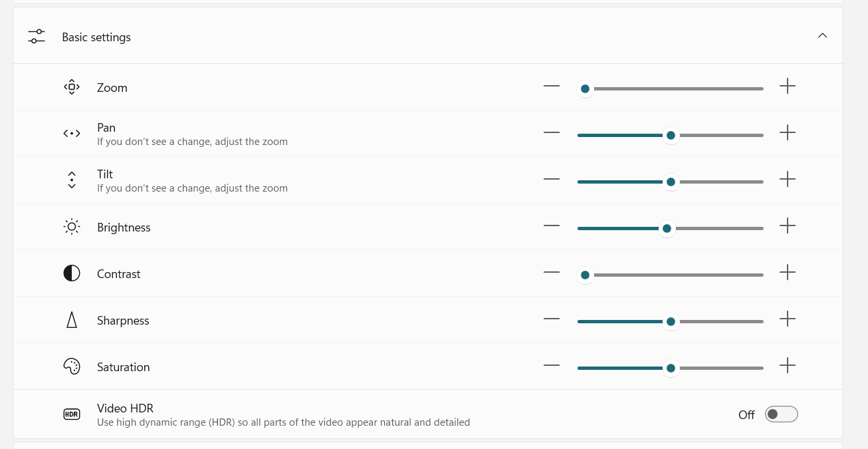Click the Zoom setting icon
Image resolution: width=868 pixels, height=449 pixels.
(x=72, y=87)
